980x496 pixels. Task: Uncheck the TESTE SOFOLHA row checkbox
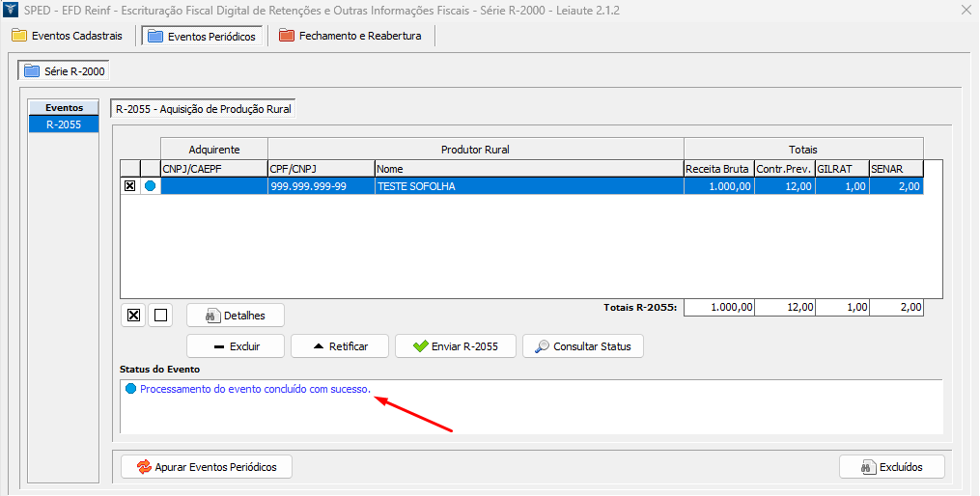click(130, 186)
